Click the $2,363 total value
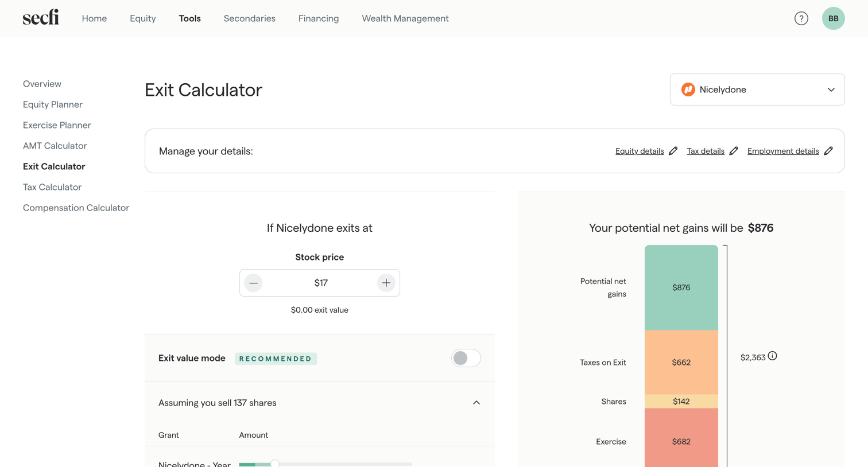Viewport: 868px width, 467px height. coord(753,357)
